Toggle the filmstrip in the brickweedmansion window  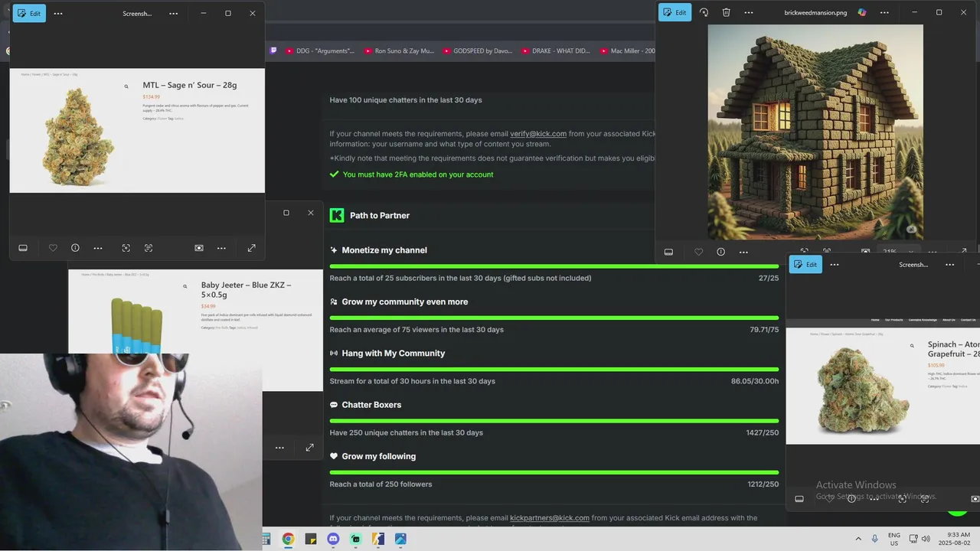[x=668, y=252]
